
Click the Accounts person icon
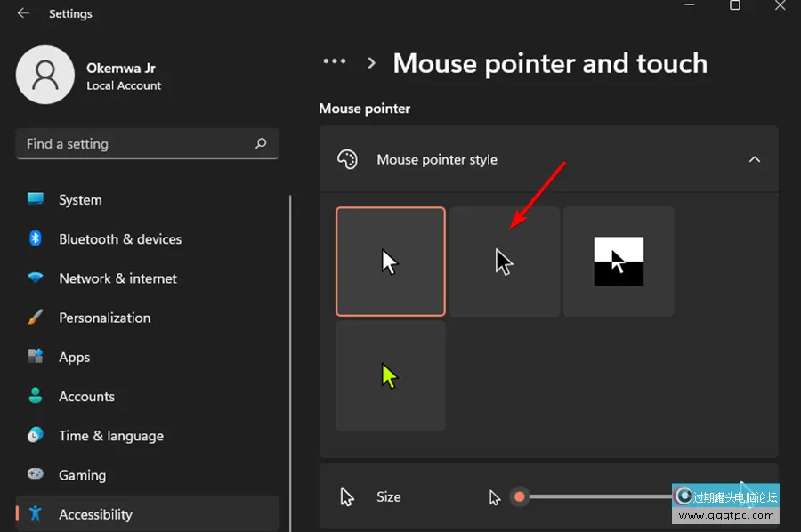click(36, 396)
